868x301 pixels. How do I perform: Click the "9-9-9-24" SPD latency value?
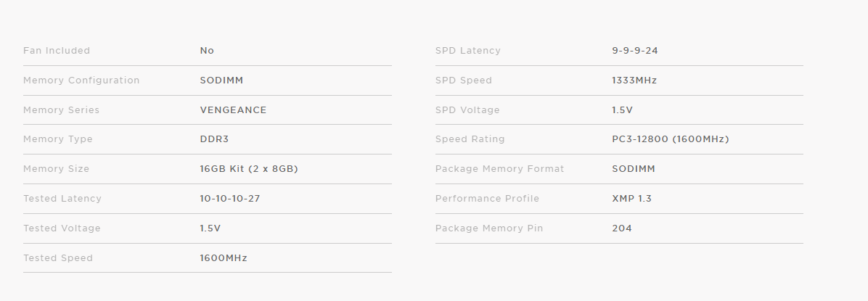(x=635, y=51)
